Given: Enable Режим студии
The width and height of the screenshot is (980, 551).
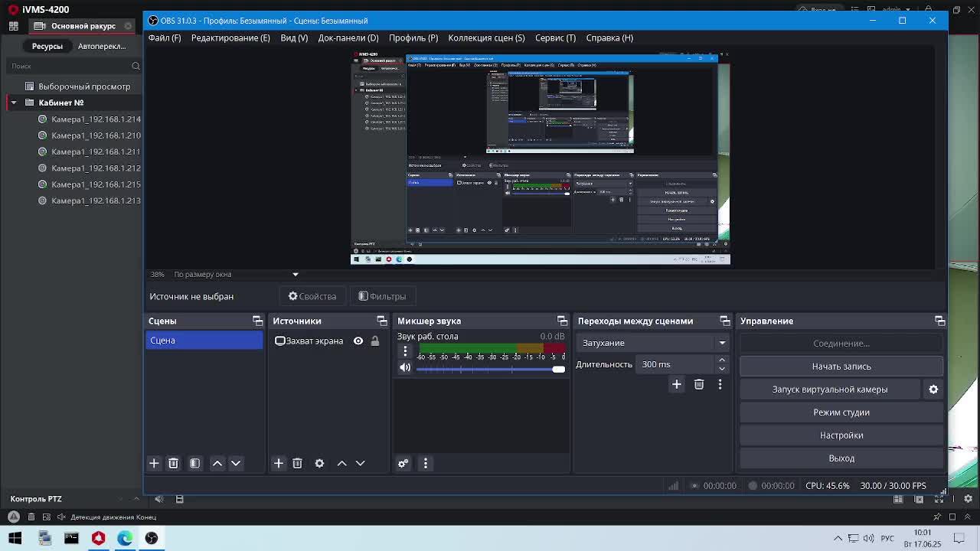Looking at the screenshot, I should [841, 412].
